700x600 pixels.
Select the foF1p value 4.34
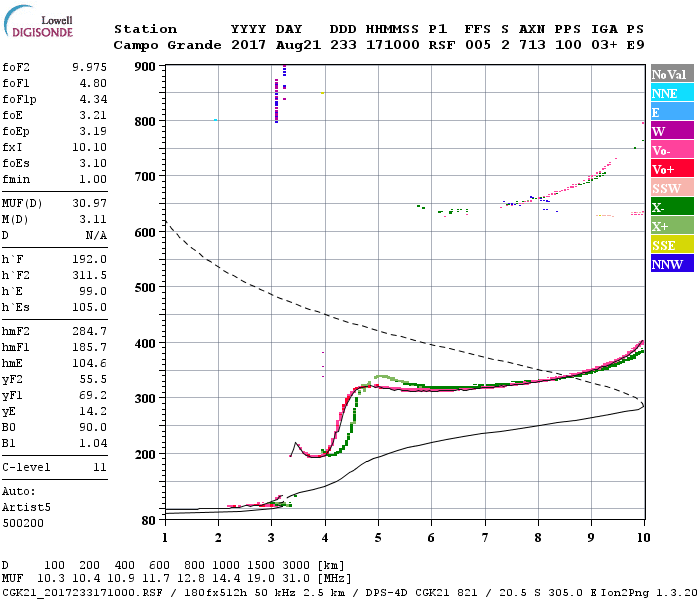coord(93,99)
